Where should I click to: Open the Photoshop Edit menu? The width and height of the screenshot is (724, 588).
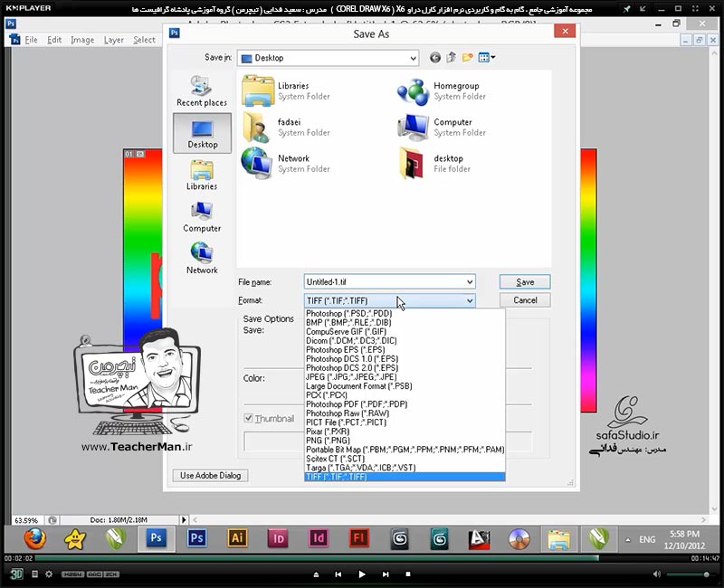[x=54, y=40]
